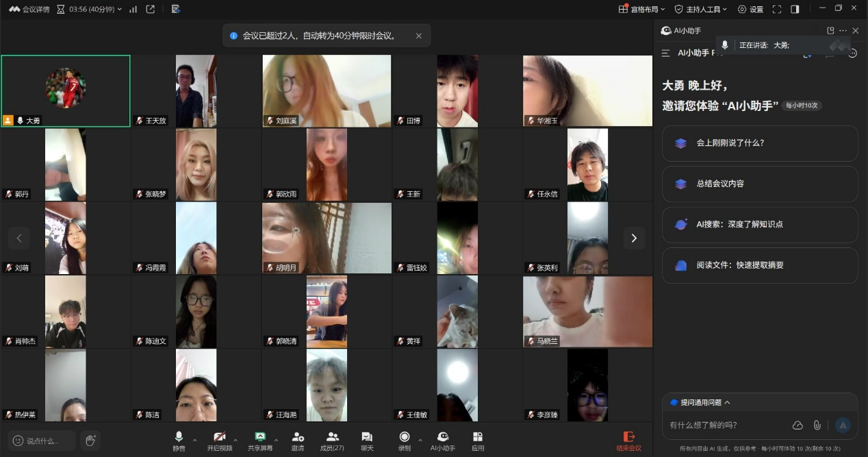The height and width of the screenshot is (457, 868).
Task: Click the raise hand icon
Action: click(90, 440)
